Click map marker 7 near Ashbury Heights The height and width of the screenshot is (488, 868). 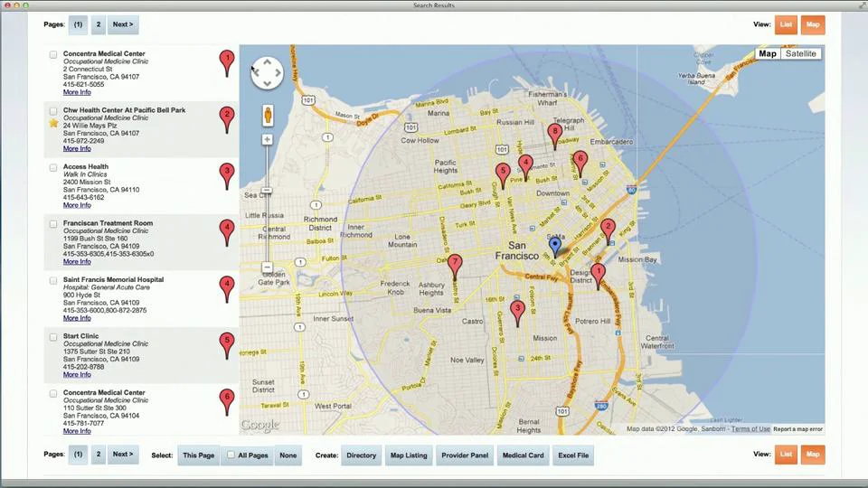pos(455,267)
